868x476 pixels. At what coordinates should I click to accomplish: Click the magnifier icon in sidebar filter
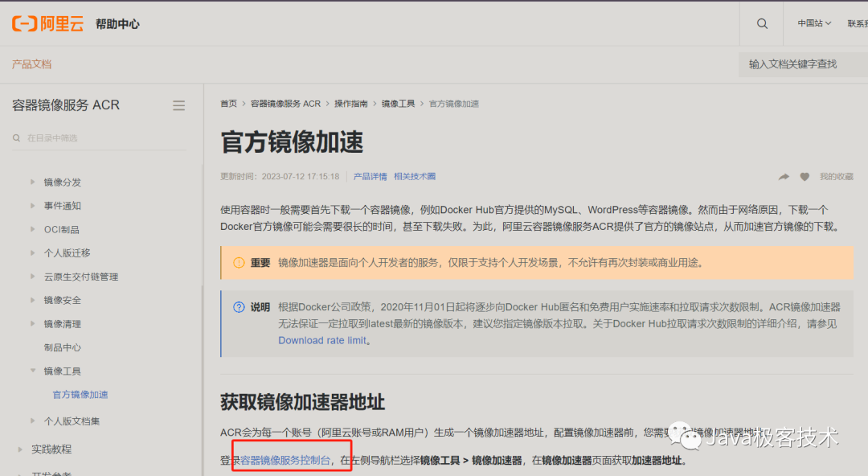pyautogui.click(x=17, y=138)
